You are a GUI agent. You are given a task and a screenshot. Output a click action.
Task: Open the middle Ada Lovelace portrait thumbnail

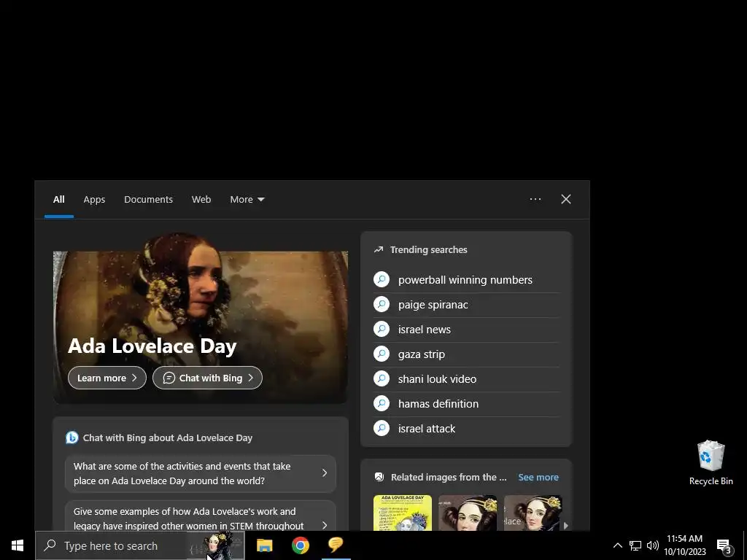pos(468,513)
